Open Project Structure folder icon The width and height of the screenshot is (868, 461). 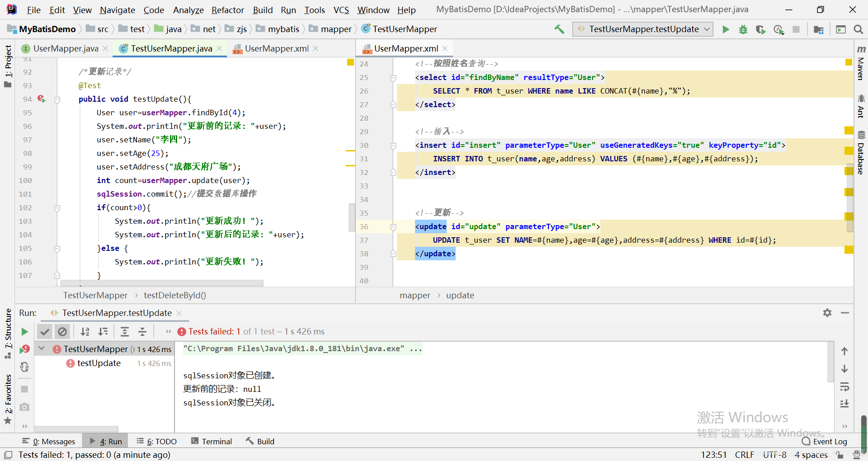818,29
